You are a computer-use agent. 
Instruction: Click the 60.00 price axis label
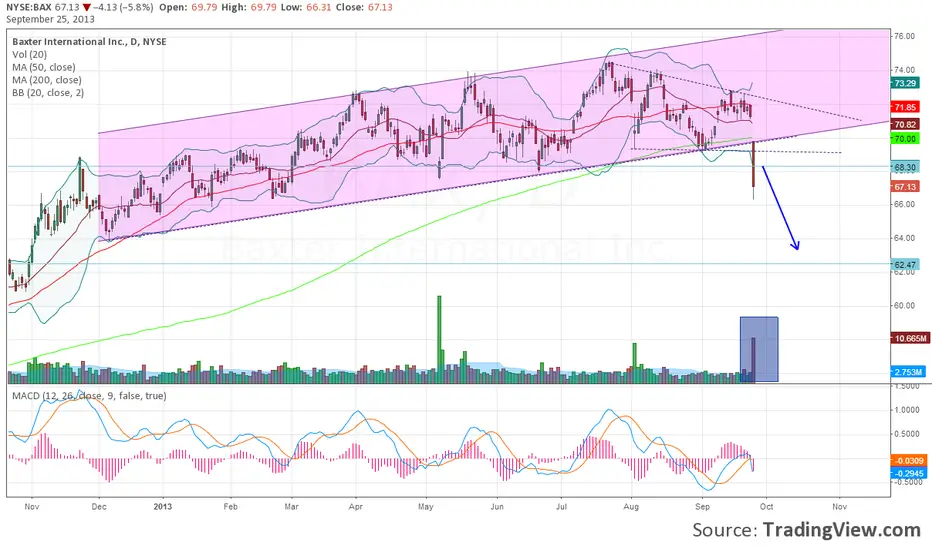click(x=905, y=306)
